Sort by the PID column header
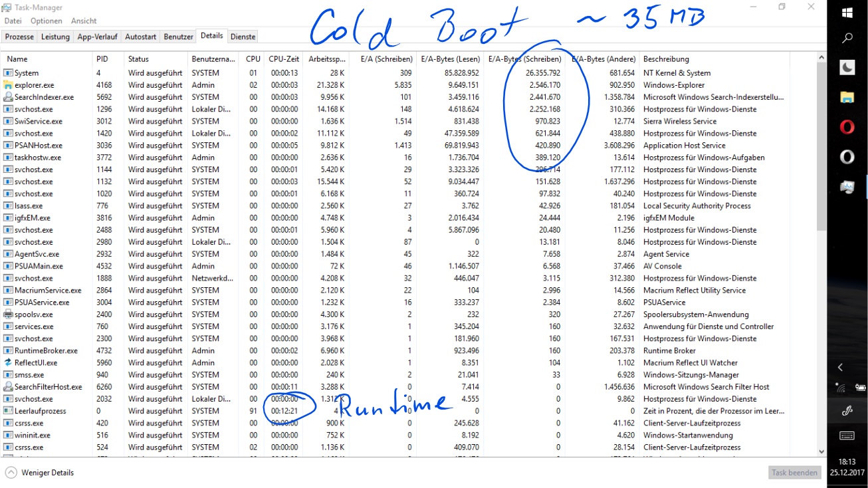Viewport: 868px width, 488px height. 108,59
